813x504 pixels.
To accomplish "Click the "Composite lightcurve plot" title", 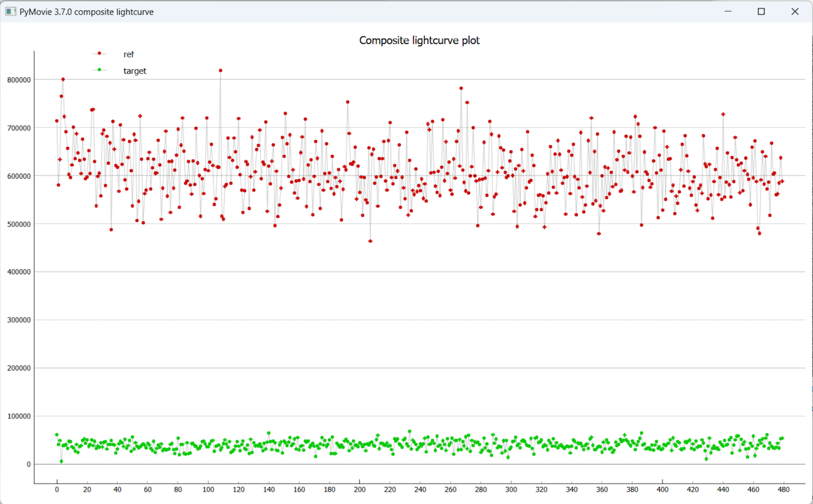I will click(x=419, y=41).
